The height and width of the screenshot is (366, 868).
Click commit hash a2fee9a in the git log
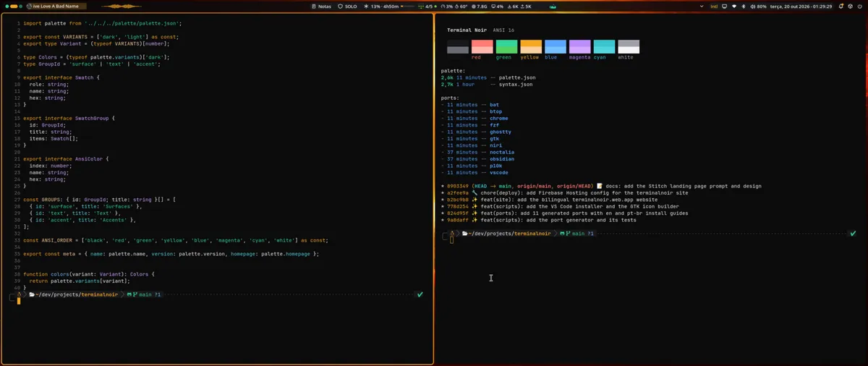459,193
